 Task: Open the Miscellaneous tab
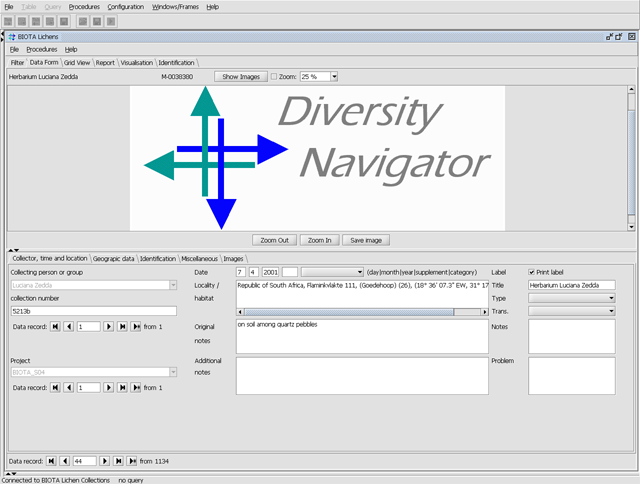(199, 259)
